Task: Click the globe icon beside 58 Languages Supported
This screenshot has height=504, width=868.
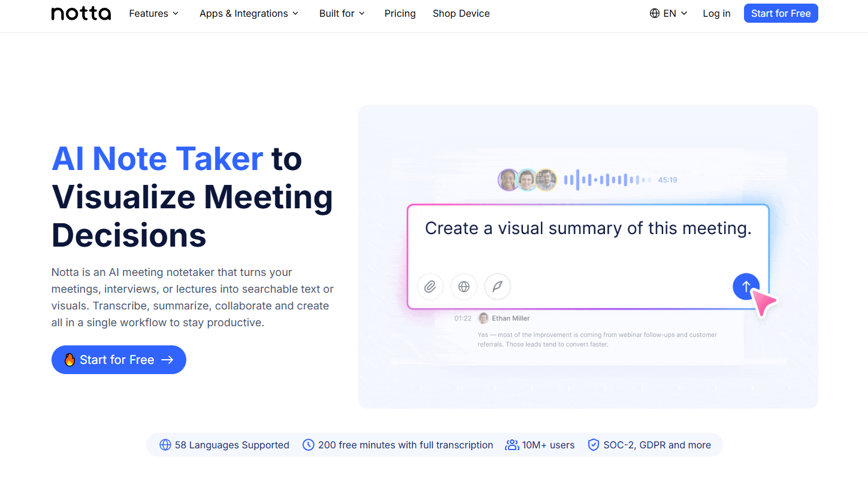Action: click(x=165, y=445)
